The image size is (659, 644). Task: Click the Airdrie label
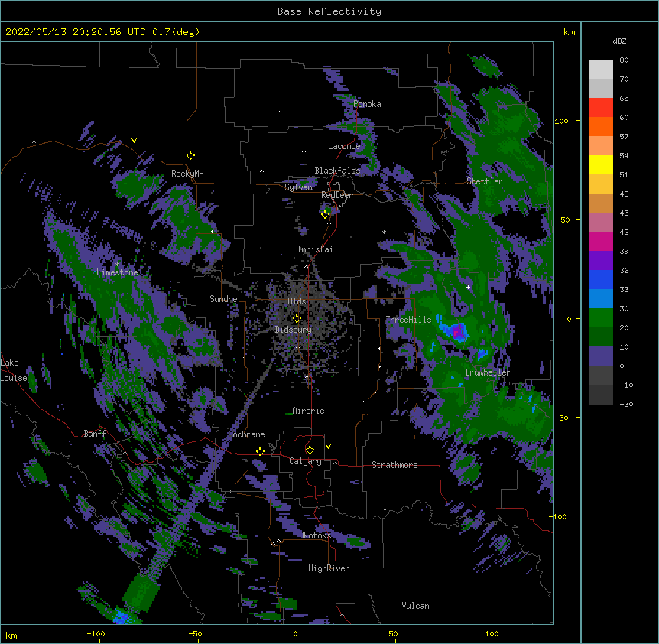(309, 411)
